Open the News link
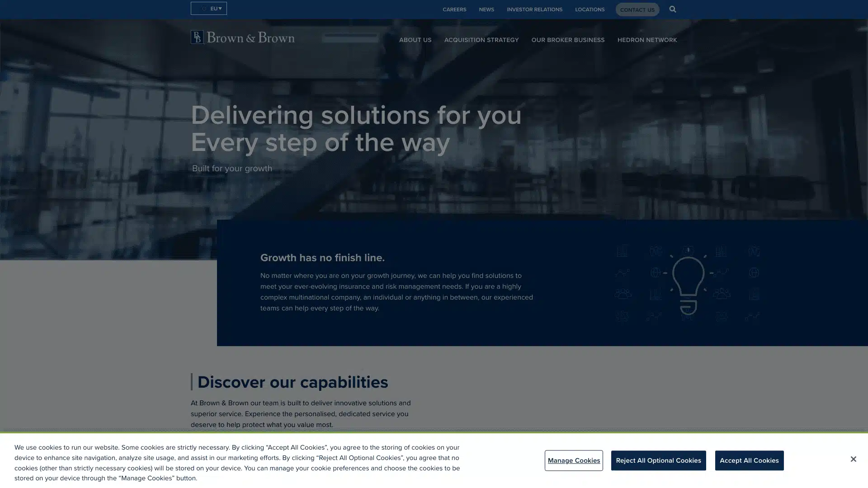 [x=486, y=9]
